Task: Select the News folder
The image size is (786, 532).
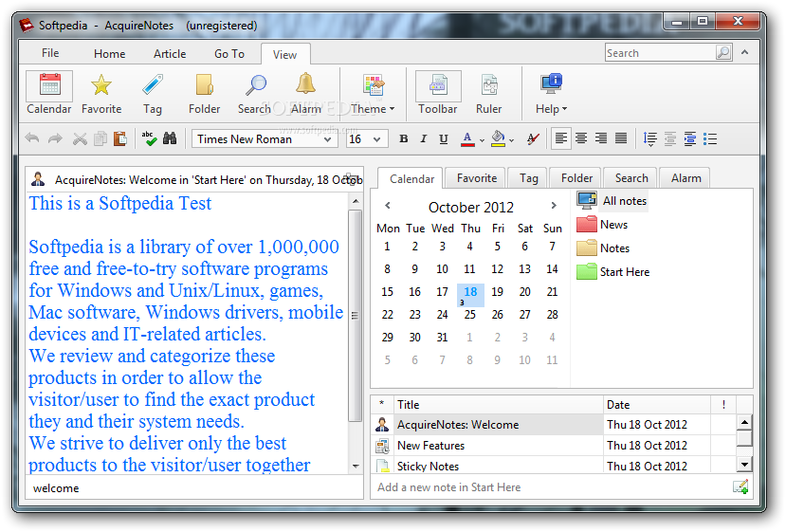Action: 602,224
